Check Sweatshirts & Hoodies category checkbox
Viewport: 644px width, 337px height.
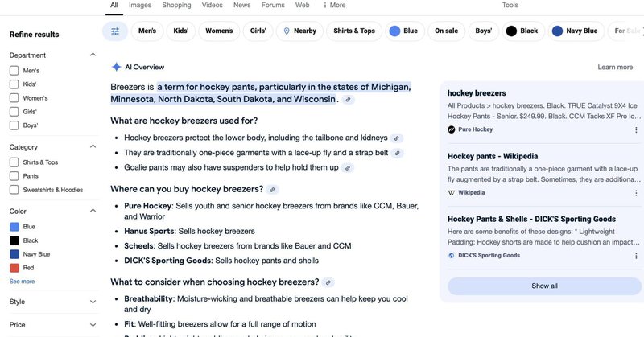14,190
